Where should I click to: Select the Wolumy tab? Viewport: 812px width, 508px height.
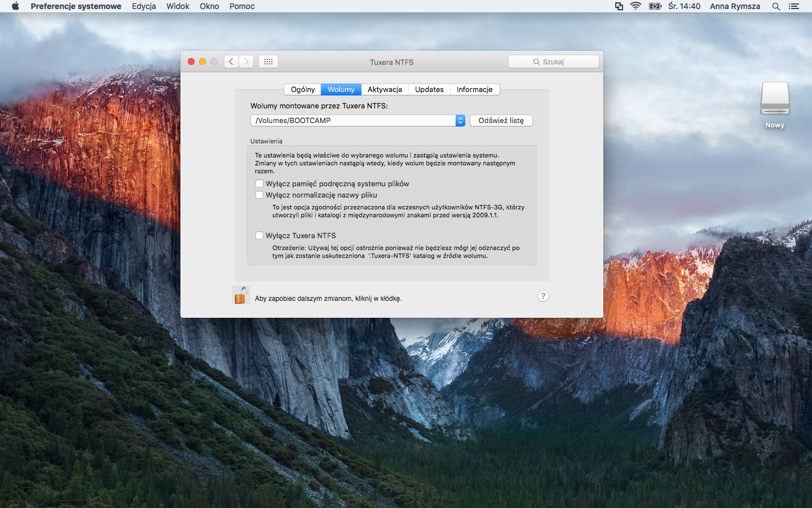tap(341, 89)
